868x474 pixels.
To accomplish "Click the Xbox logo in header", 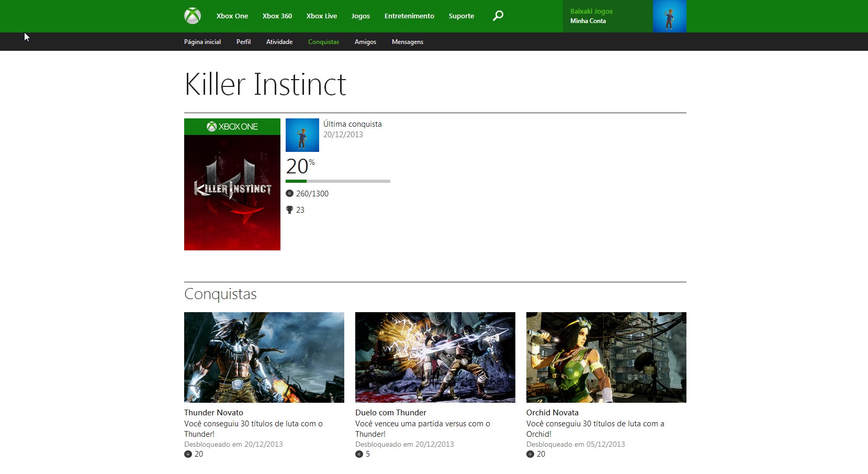I will [x=193, y=16].
